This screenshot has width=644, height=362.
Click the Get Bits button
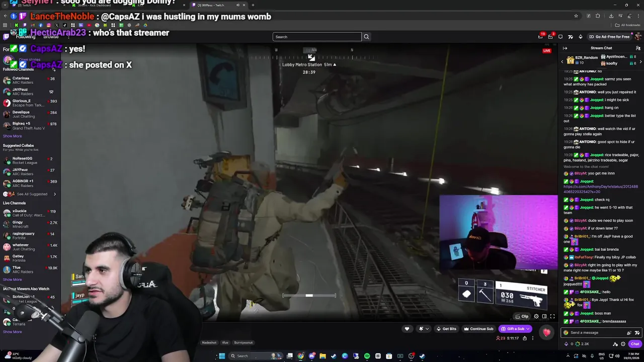pyautogui.click(x=446, y=329)
